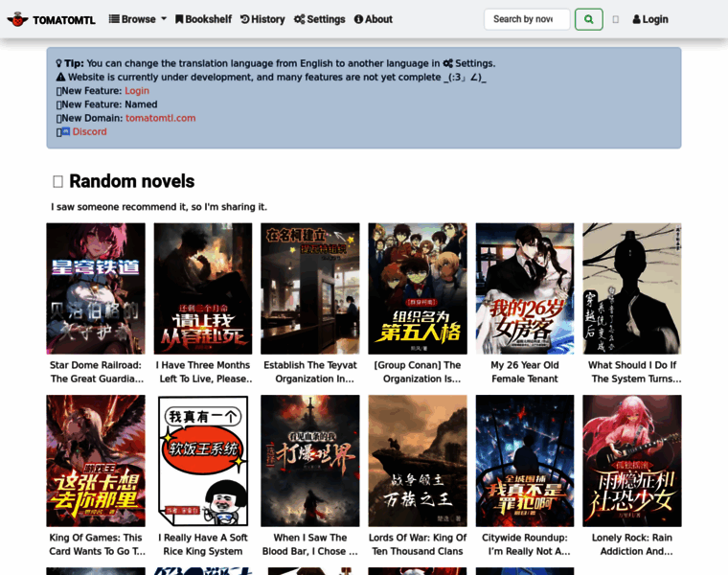Click title 'My 26 Year Old Female Tenant'
Screen dimensions: 728x575
(x=525, y=372)
